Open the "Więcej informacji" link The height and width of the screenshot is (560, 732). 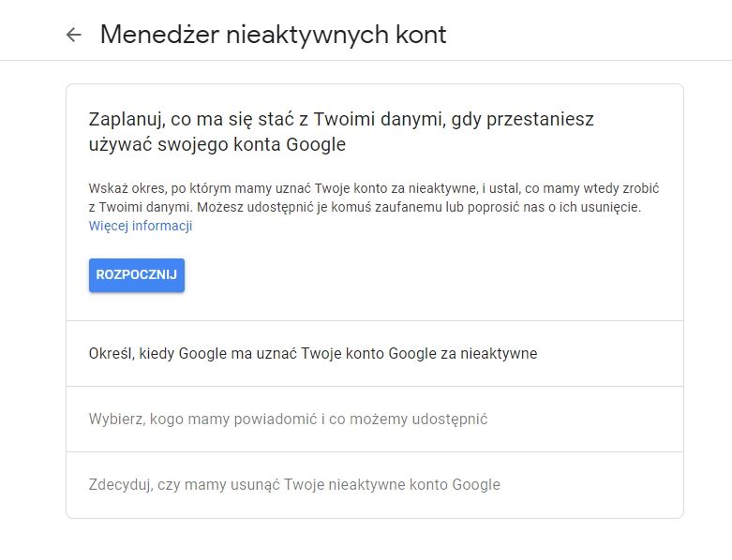point(141,226)
